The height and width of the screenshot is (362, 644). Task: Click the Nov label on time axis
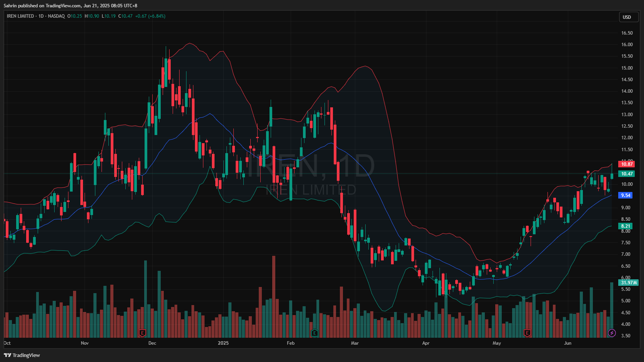point(85,343)
